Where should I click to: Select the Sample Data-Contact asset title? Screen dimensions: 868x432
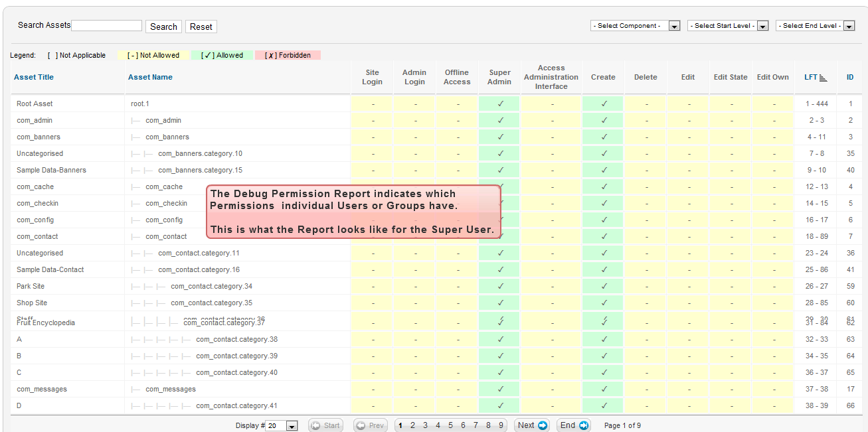[x=50, y=269]
